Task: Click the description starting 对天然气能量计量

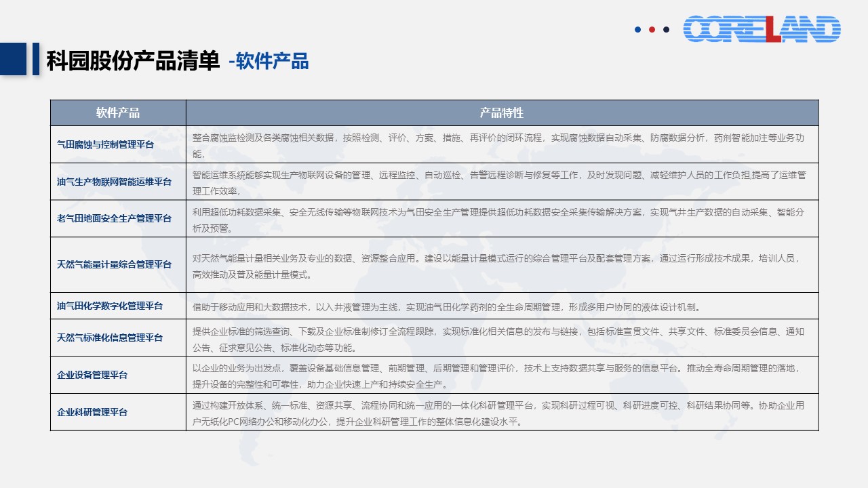Action: click(502, 265)
